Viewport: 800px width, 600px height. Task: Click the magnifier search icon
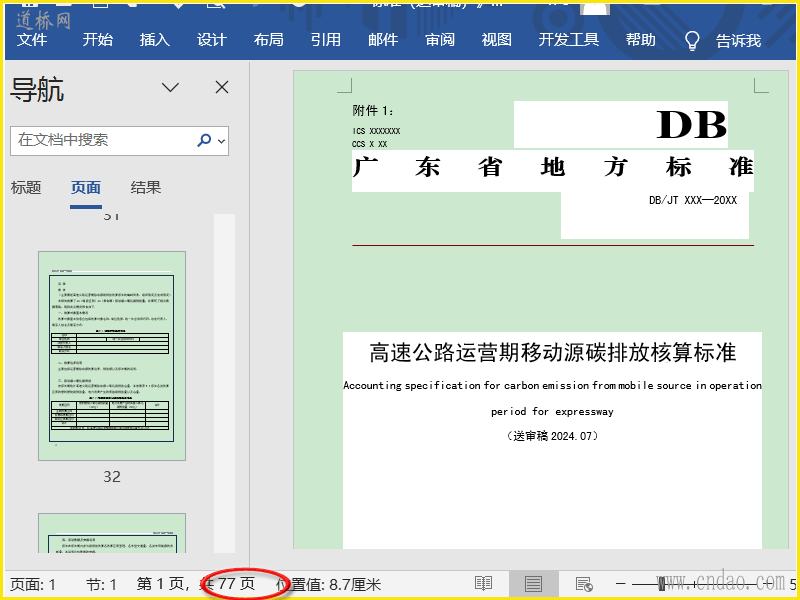pyautogui.click(x=204, y=140)
